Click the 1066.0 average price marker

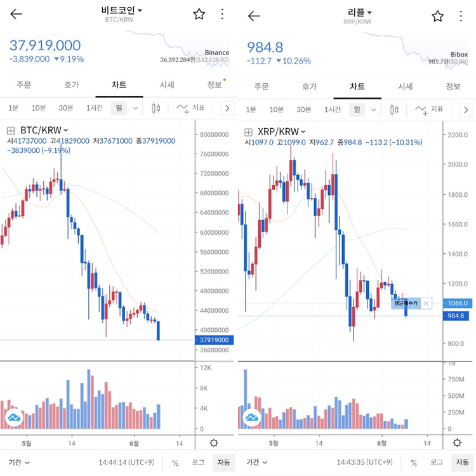(458, 303)
